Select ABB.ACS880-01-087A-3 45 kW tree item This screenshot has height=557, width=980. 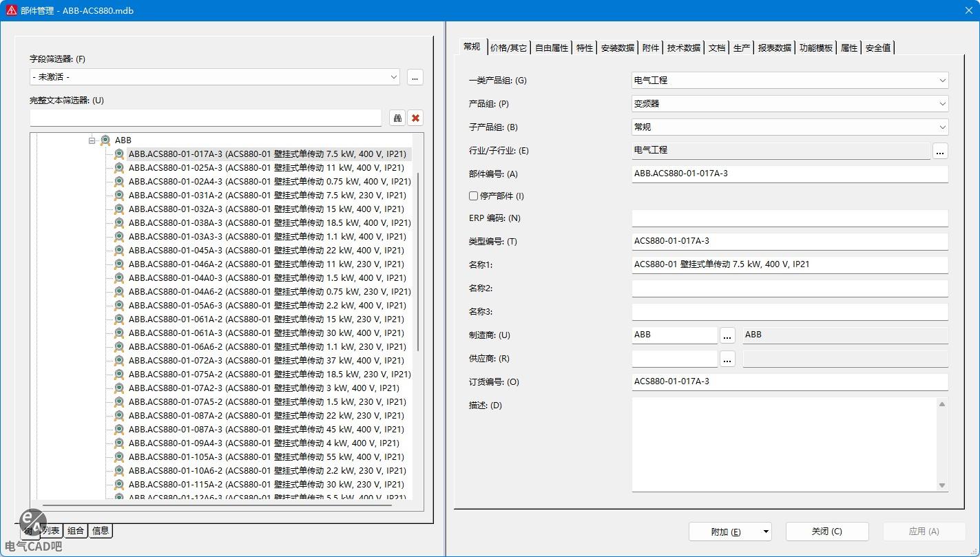coord(267,430)
